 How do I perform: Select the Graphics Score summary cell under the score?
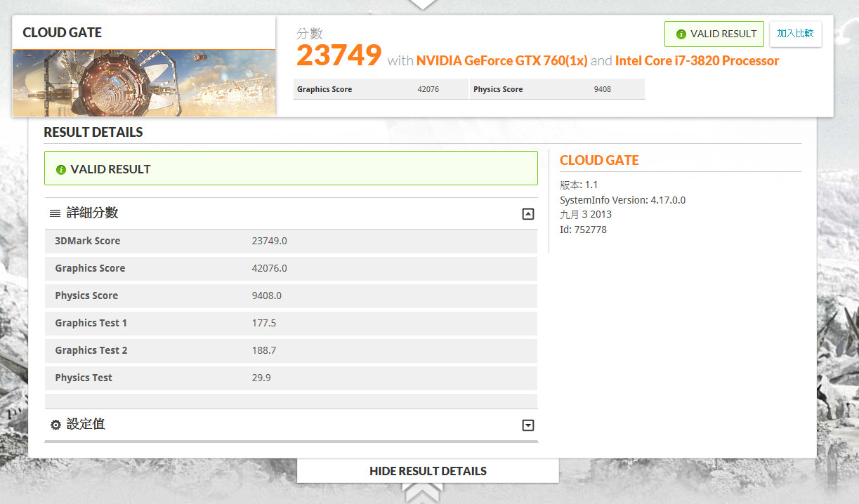[380, 89]
